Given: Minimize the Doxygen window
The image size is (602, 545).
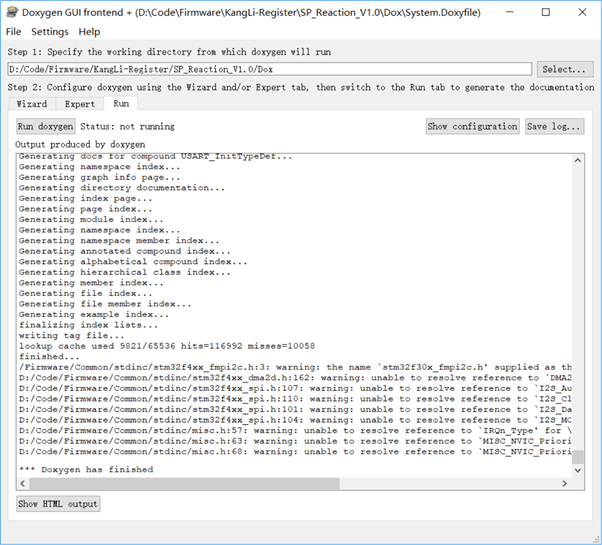Looking at the screenshot, I should pos(509,12).
